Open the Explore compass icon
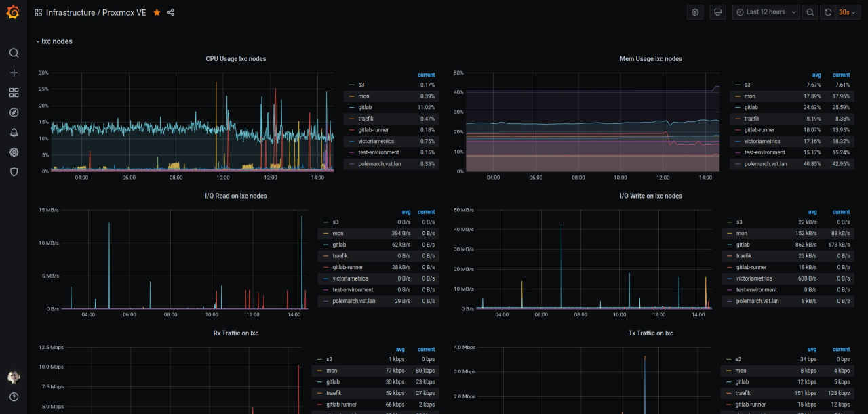 [x=14, y=112]
